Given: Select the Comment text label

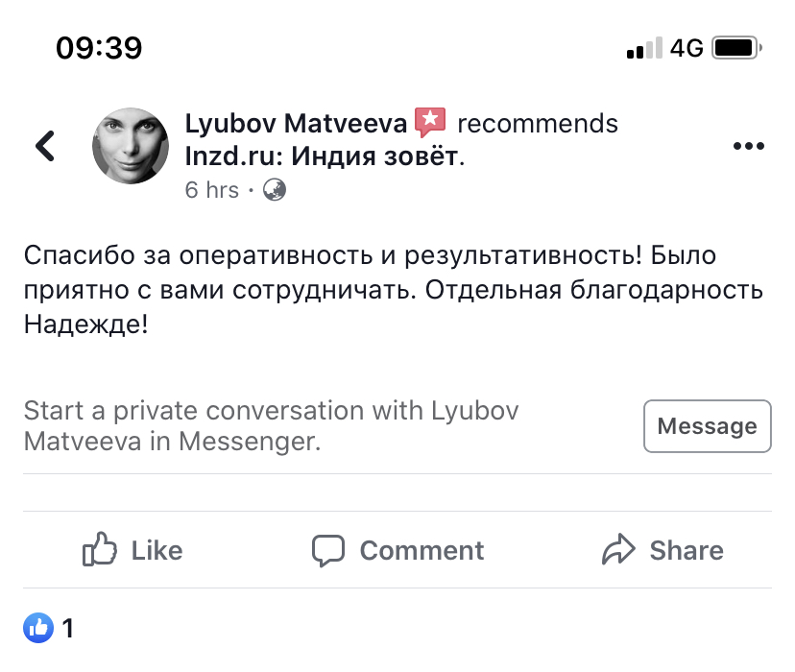Looking at the screenshot, I should click(422, 550).
